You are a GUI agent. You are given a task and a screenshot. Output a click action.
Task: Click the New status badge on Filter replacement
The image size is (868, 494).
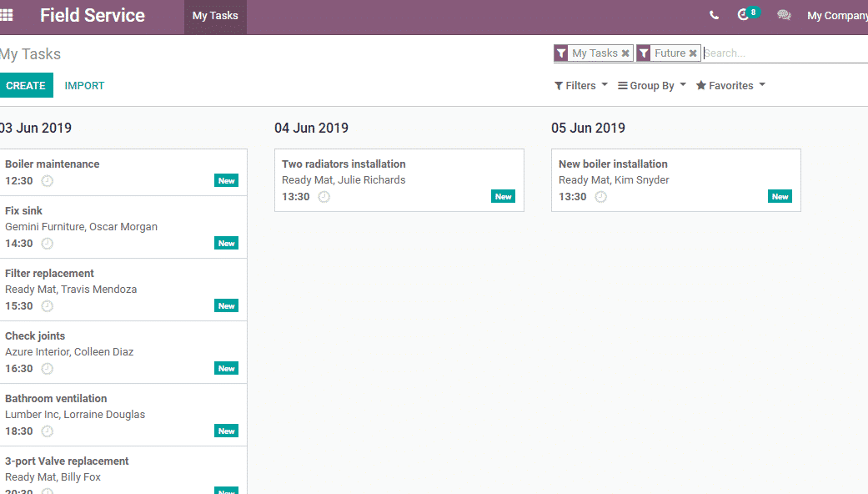226,306
